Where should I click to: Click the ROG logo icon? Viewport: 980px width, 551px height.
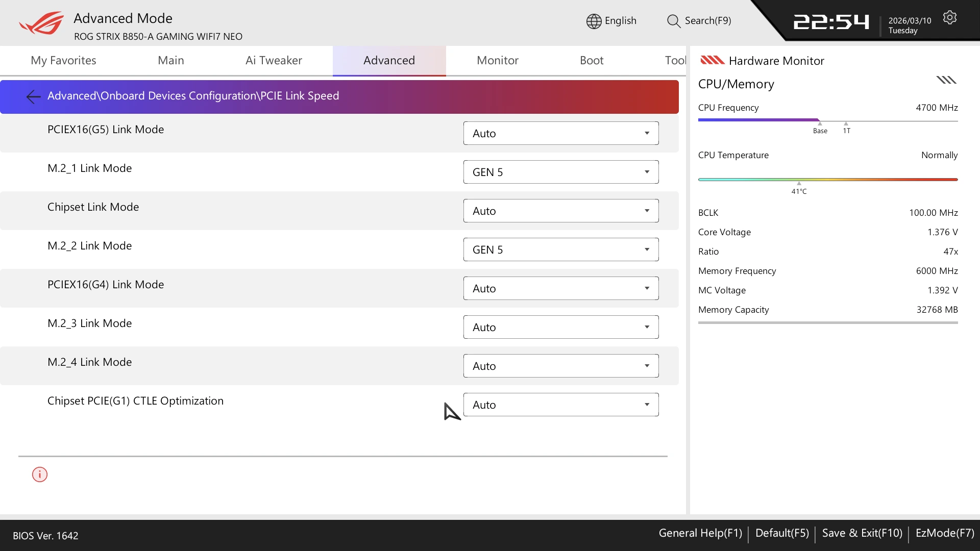pos(42,23)
